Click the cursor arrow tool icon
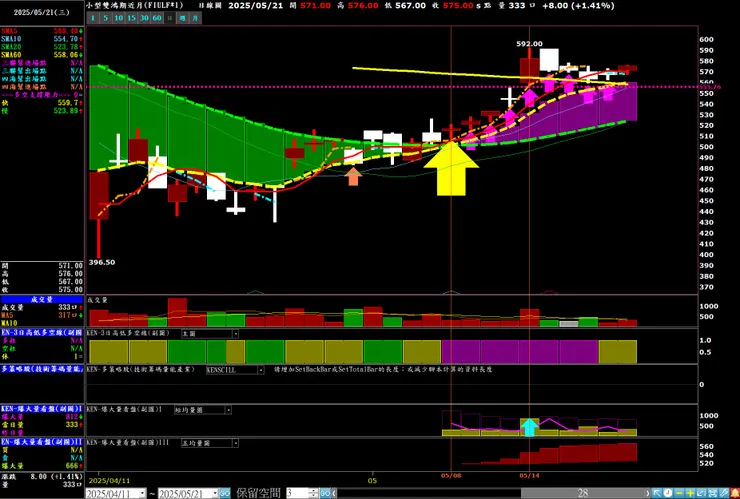740x499 pixels. click(x=657, y=493)
